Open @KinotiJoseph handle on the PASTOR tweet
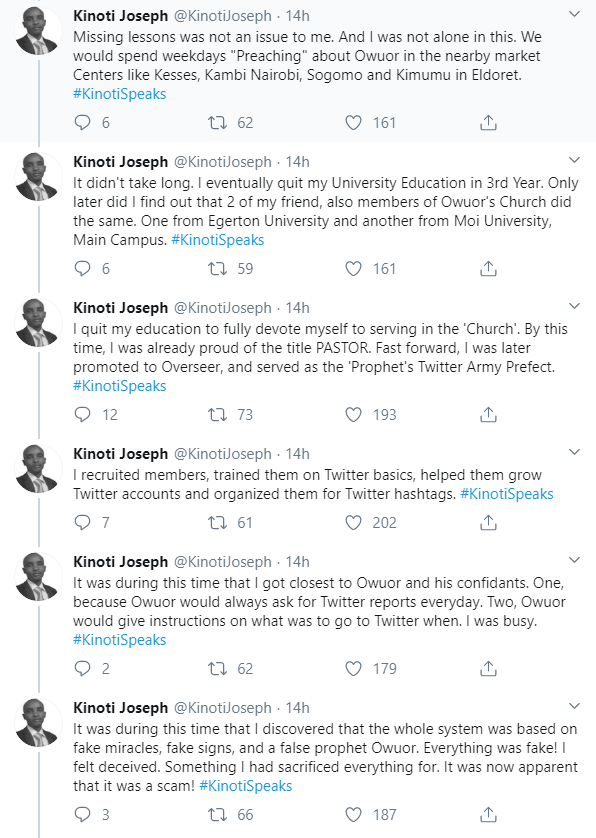This screenshot has width=596, height=838. tap(223, 308)
